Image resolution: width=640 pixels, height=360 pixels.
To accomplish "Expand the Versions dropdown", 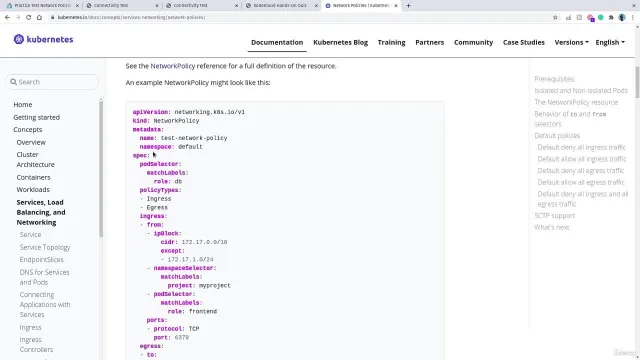I will pyautogui.click(x=571, y=42).
